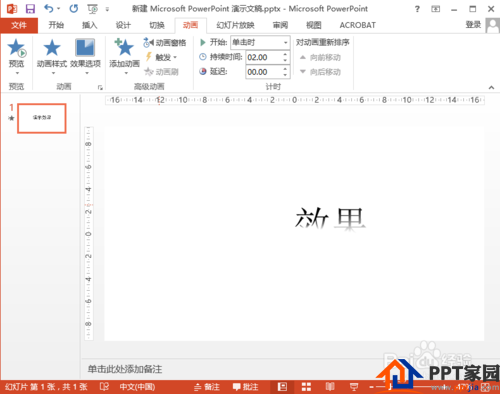Click the Add Animation star icon
Screen dimensions: 500x394
(124, 47)
